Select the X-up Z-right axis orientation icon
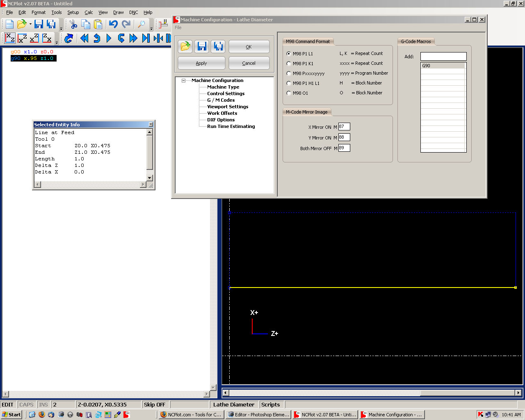This screenshot has width=525, height=420. pyautogui.click(x=10, y=38)
